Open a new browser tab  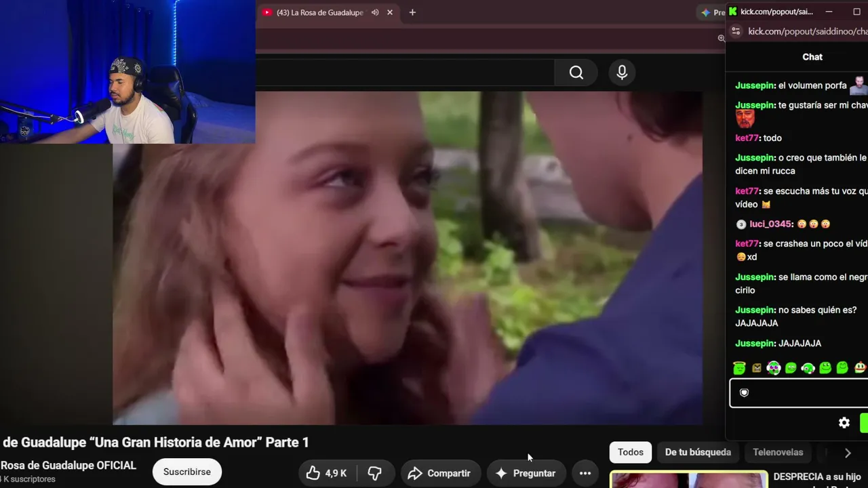click(x=412, y=12)
